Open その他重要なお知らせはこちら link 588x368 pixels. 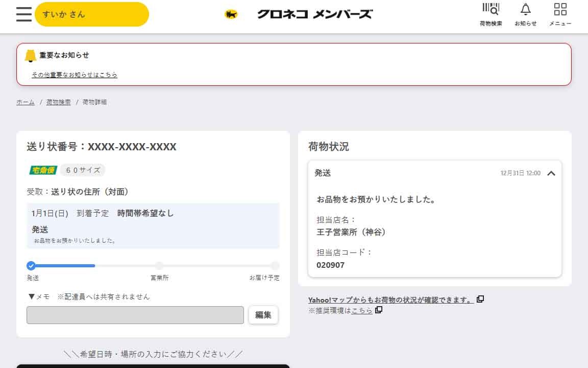click(x=74, y=75)
